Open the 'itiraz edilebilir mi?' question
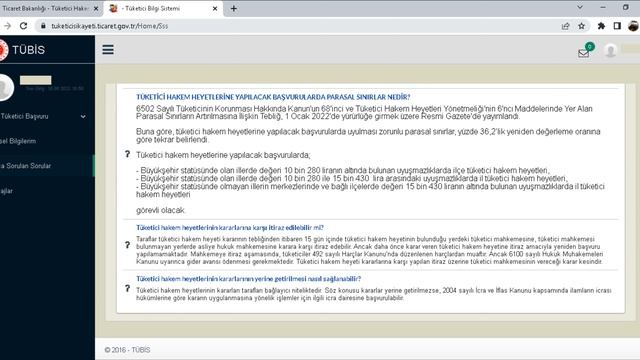This screenshot has width=640, height=360. pyautogui.click(x=229, y=228)
